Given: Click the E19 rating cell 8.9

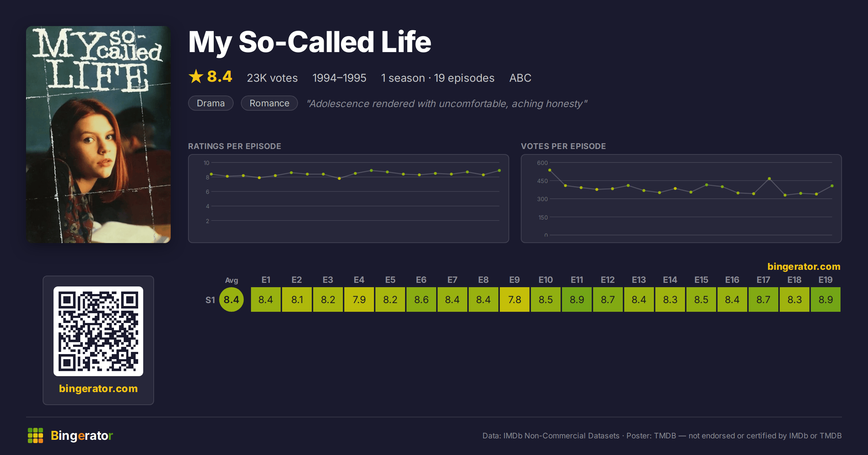Looking at the screenshot, I should [x=826, y=299].
